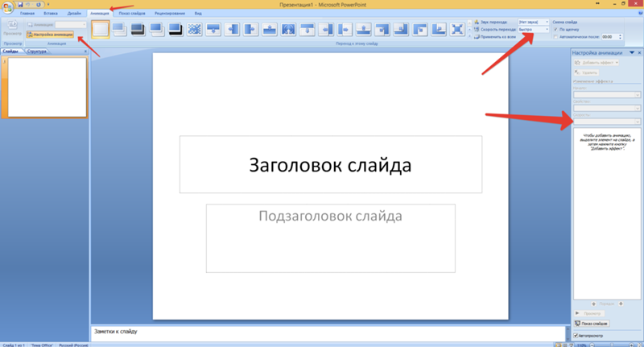
Task: Click the 00:00 auto-advance time field
Action: pos(609,37)
